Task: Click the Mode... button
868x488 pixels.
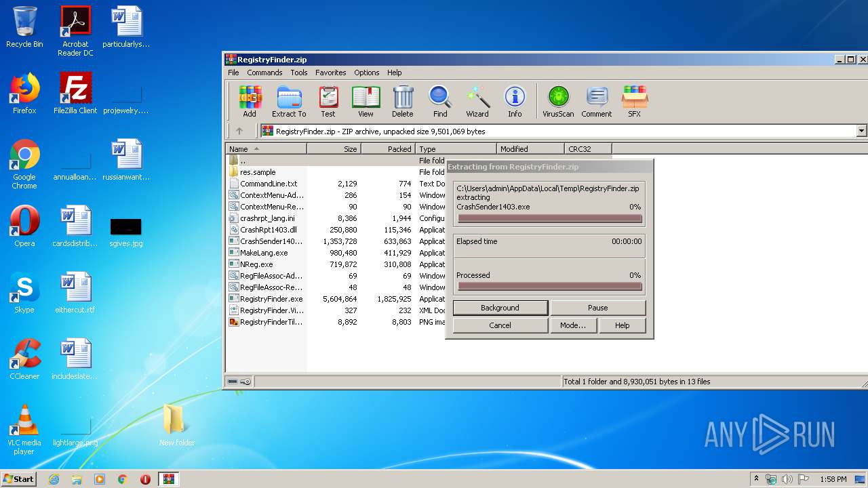Action: [x=573, y=325]
